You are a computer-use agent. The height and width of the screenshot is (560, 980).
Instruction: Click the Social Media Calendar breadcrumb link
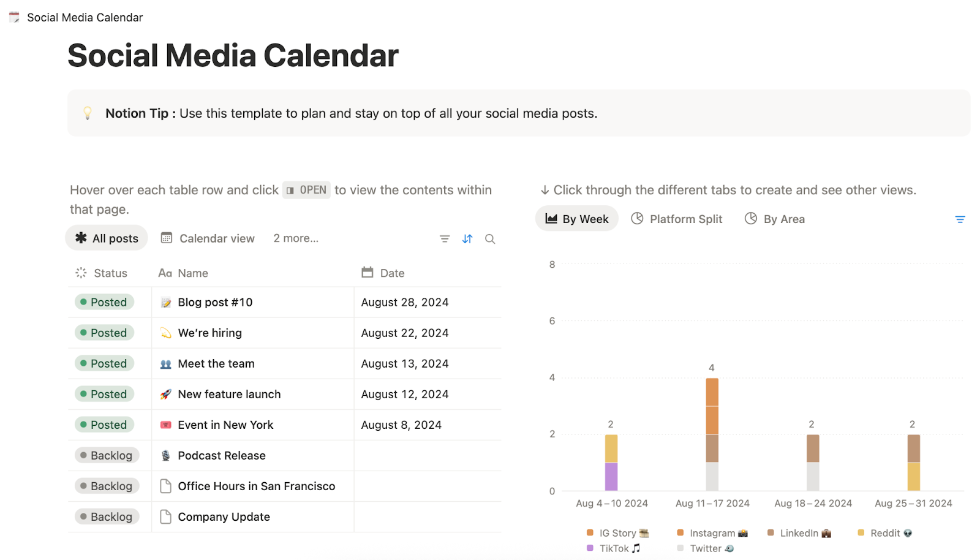coord(85,17)
